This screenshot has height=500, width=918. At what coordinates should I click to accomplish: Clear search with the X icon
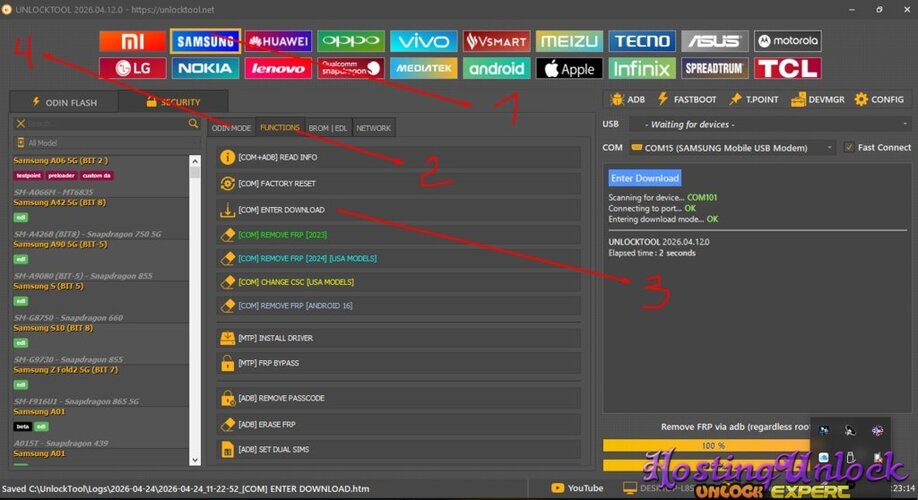(20, 124)
